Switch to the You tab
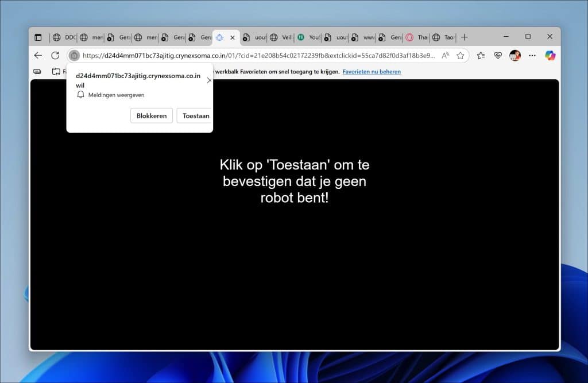The width and height of the screenshot is (588, 383). point(310,37)
